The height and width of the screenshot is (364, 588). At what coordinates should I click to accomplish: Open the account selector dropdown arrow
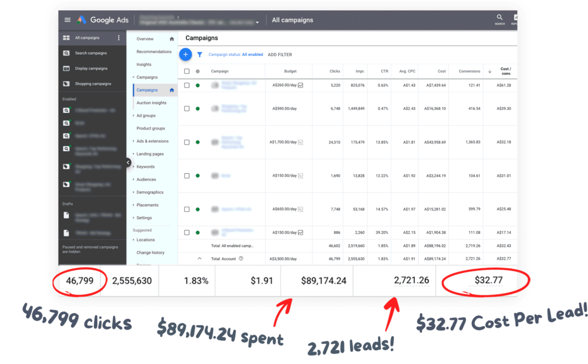257,22
